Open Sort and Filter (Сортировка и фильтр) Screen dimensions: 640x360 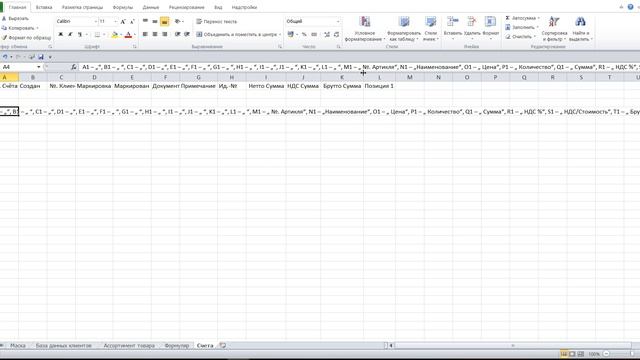tap(554, 29)
